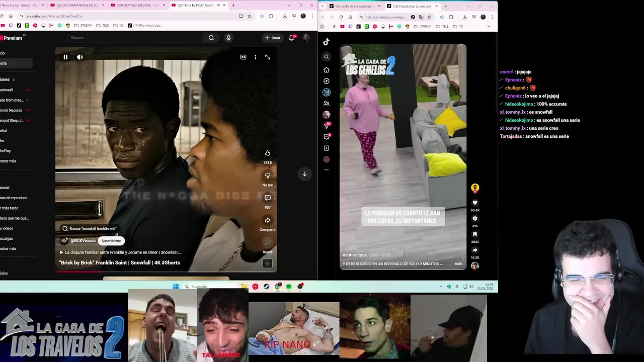Show hidden bookmarks chevron in TikTok window
Viewport: 644px width, 362px height.
[x=488, y=26]
